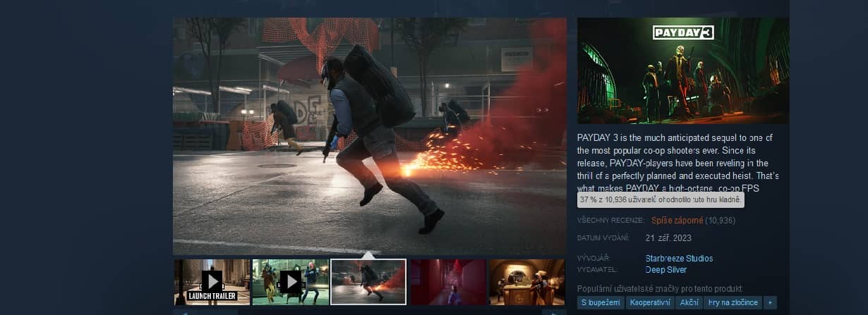868x315 pixels.
Task: Select the 'S loupežemi' tag
Action: point(601,302)
